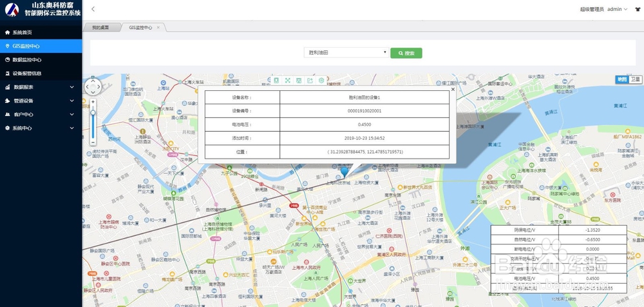644x307 pixels.
Task: Click the 位置 label cell
Action: 242,152
